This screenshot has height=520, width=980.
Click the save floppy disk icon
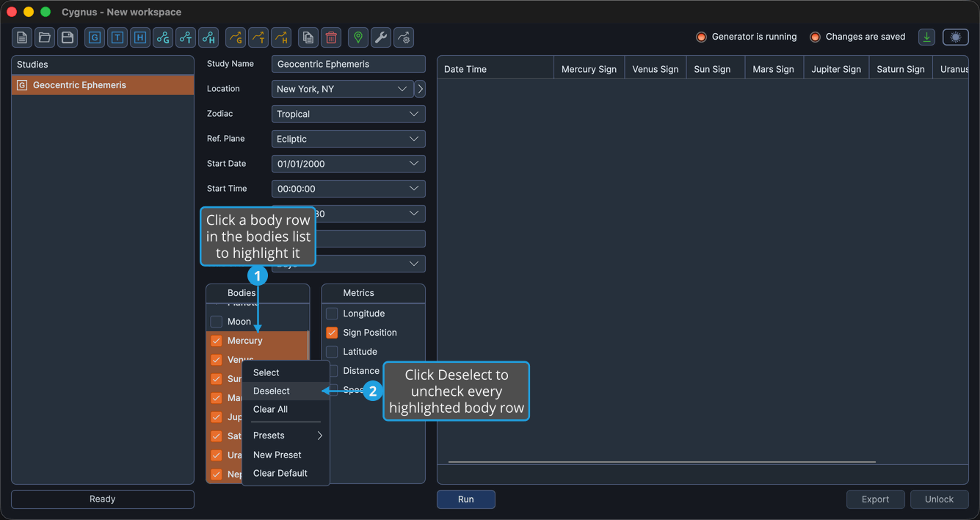68,37
